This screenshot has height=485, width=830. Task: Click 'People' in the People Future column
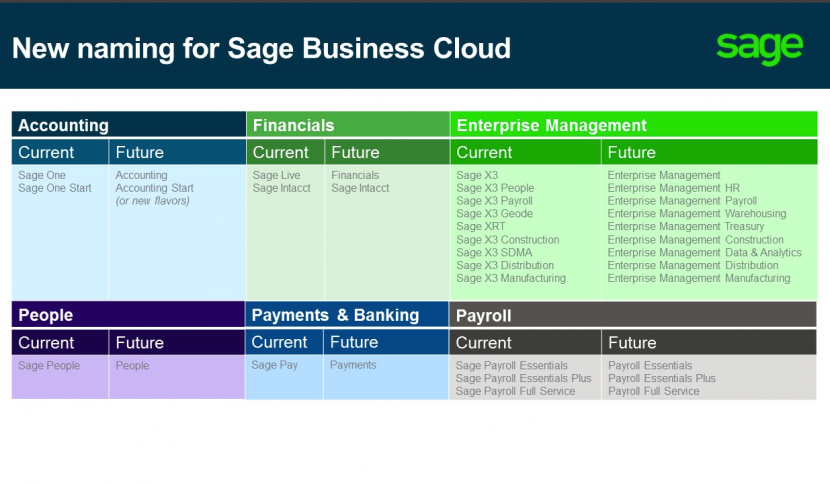coord(132,365)
